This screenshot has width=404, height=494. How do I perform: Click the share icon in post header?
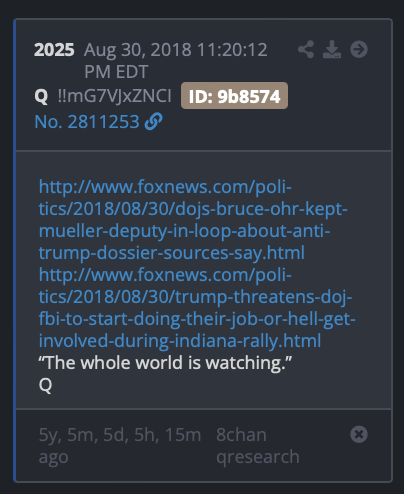[306, 50]
